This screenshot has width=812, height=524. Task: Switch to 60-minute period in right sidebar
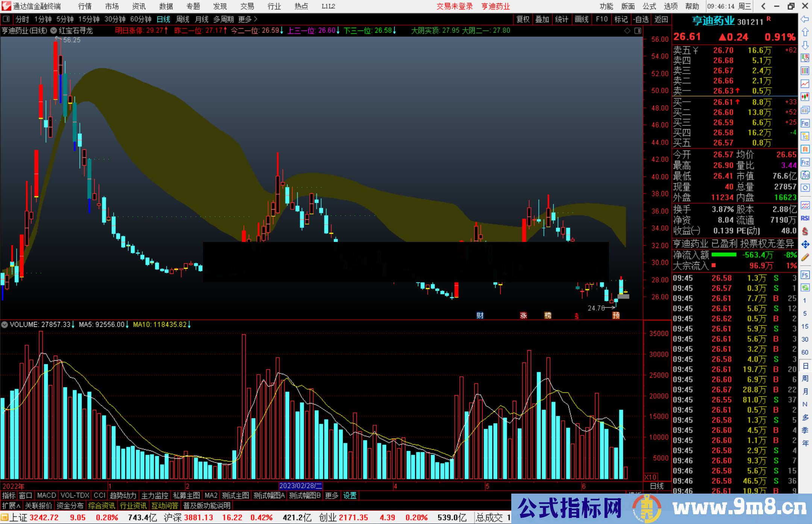click(x=805, y=352)
